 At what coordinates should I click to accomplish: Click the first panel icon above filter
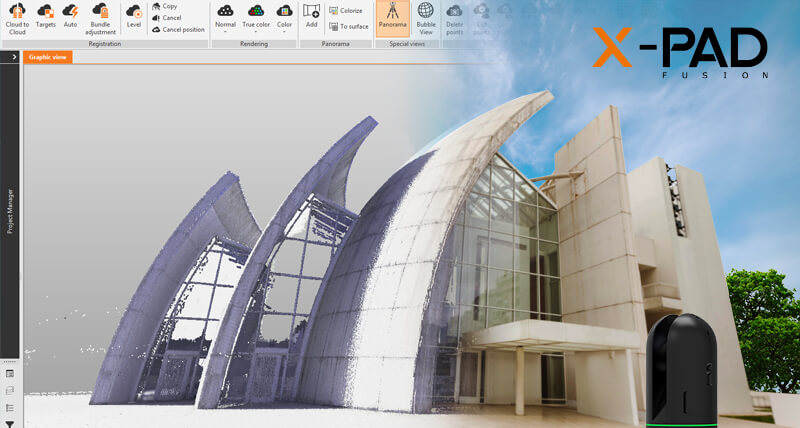(10, 374)
